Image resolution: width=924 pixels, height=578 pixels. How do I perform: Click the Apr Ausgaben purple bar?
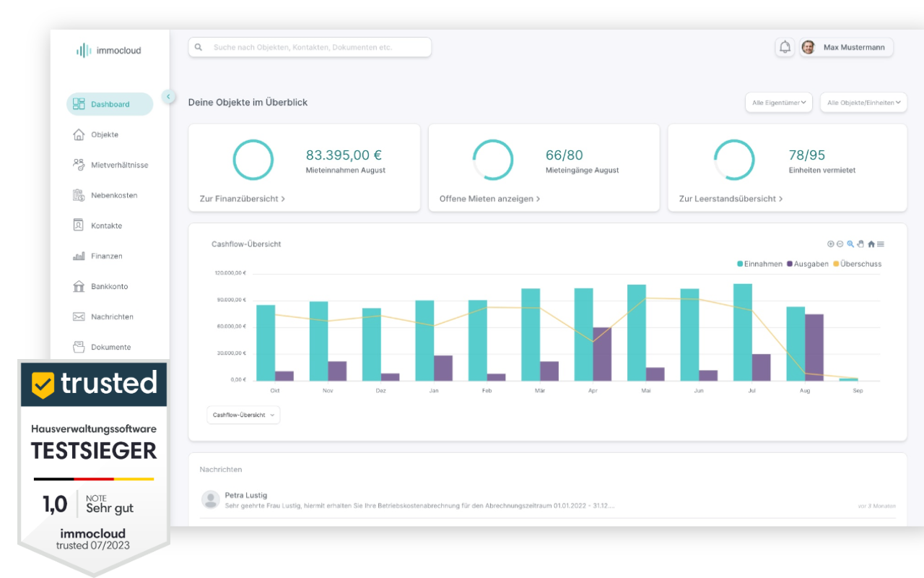click(x=602, y=354)
